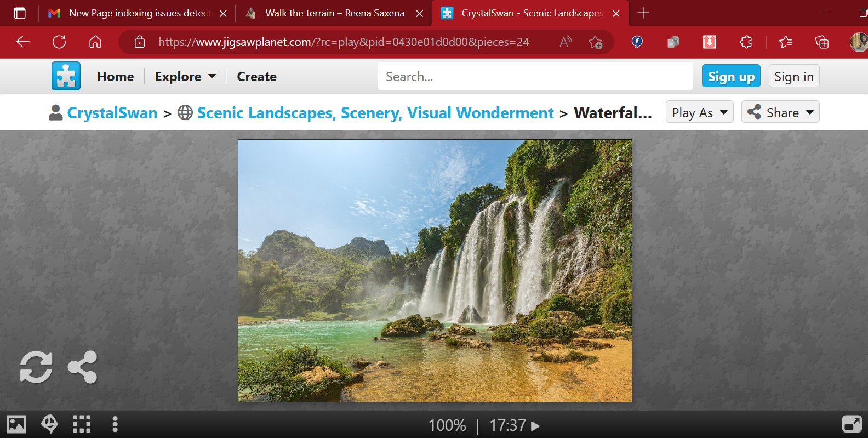Image resolution: width=868 pixels, height=438 pixels.
Task: Toggle the ghost image icon
Action: coord(49,424)
